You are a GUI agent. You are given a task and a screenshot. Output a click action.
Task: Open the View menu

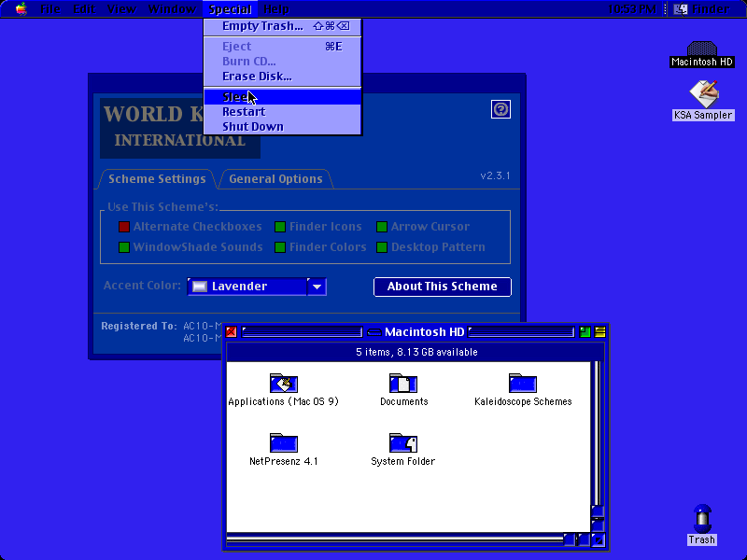(x=121, y=8)
